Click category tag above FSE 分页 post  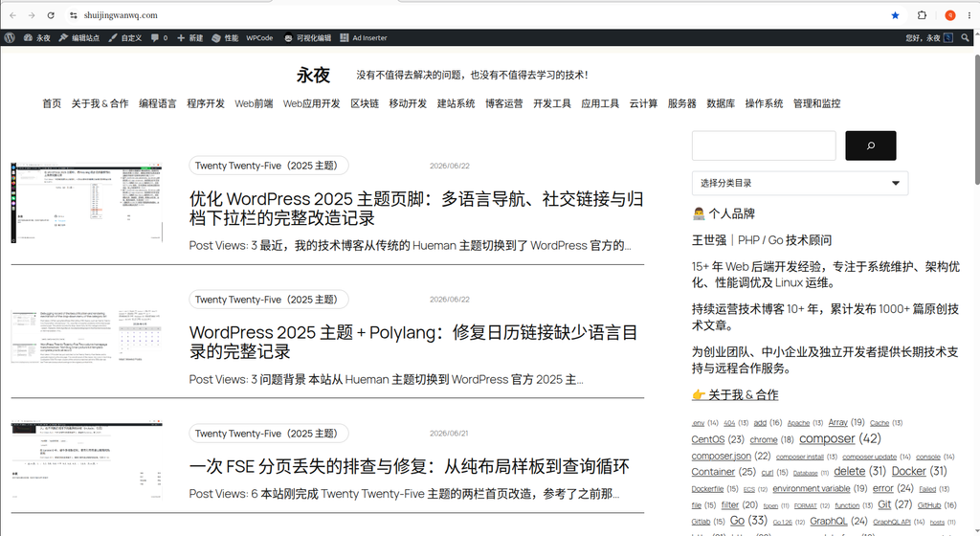tap(269, 433)
